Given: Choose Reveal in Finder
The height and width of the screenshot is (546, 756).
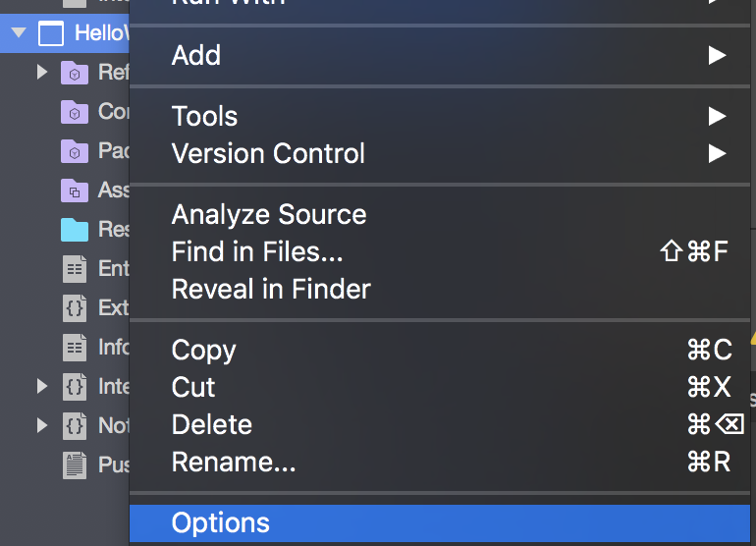Looking at the screenshot, I should click(x=271, y=290).
